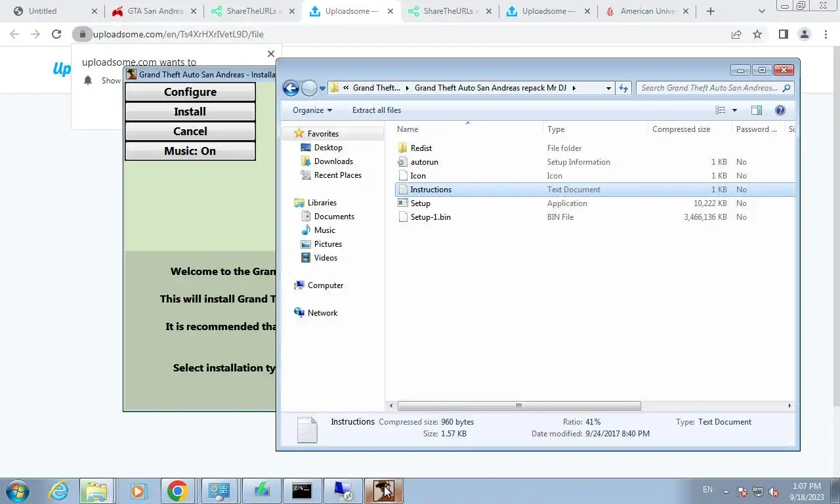This screenshot has width=840, height=504.
Task: Open the Organize menu
Action: coord(312,110)
